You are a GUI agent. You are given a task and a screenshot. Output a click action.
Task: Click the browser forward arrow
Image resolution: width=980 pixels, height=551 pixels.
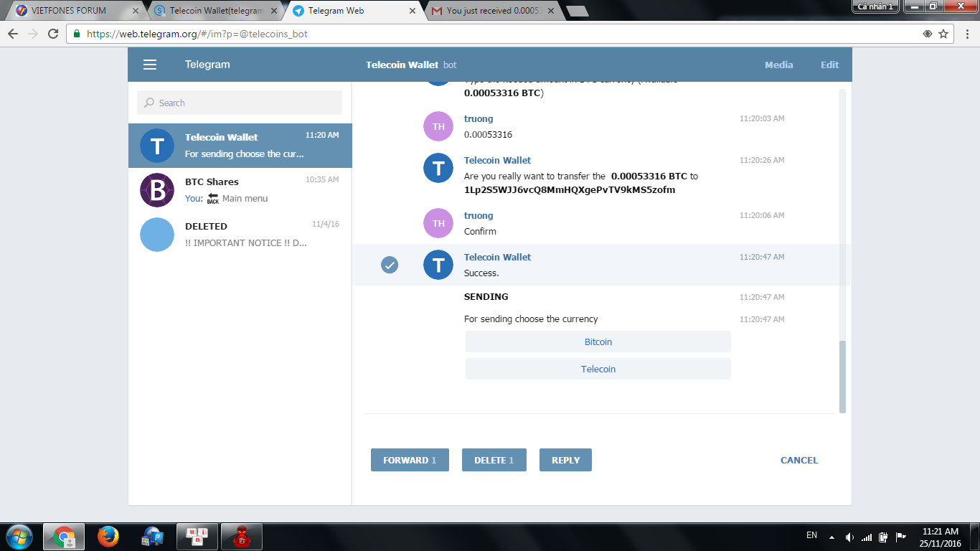tap(33, 34)
